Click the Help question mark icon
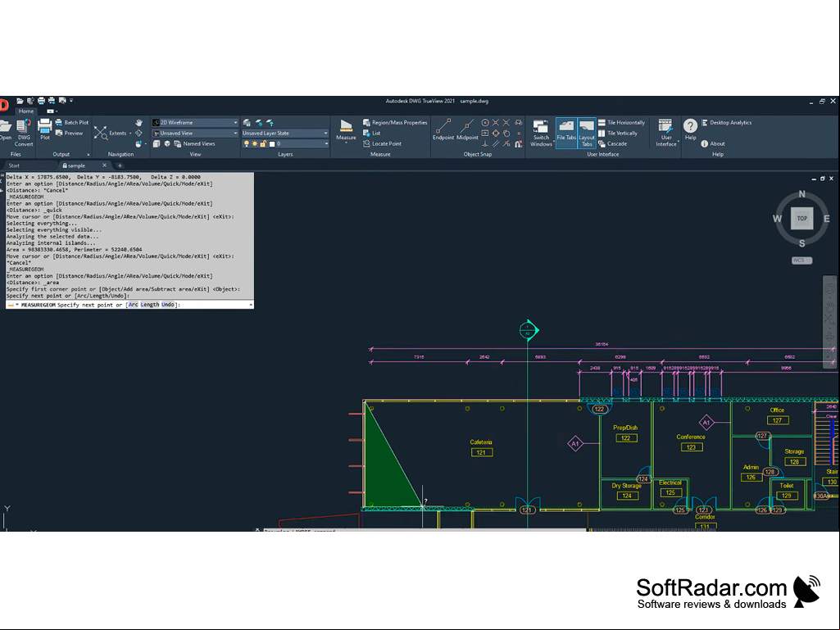Screen dimensions: 840x630 (691, 126)
